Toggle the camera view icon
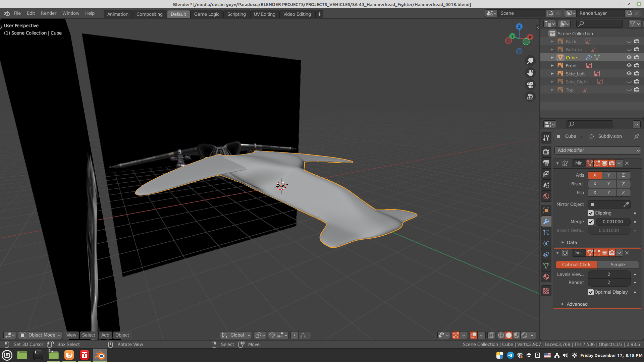Viewport: 644px width, 362px height. pyautogui.click(x=530, y=85)
